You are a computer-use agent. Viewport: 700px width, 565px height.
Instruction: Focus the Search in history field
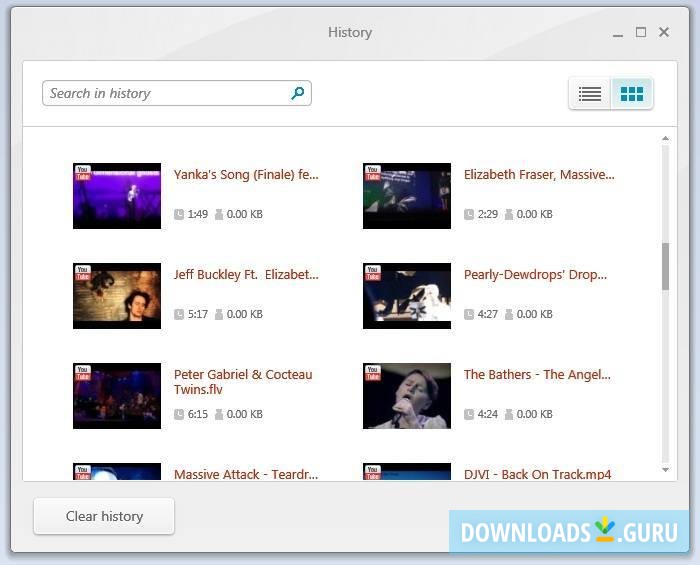177,93
